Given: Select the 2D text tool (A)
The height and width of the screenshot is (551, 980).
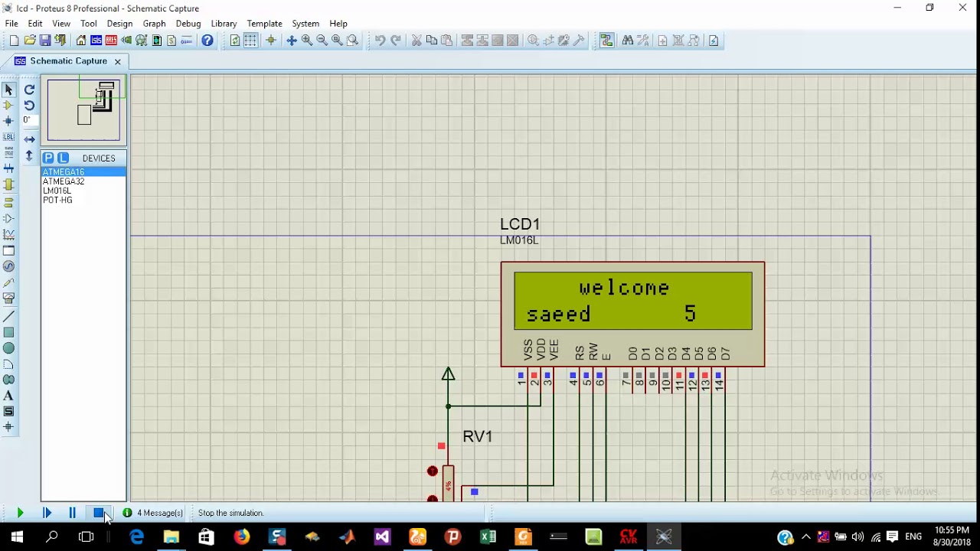Looking at the screenshot, I should pyautogui.click(x=9, y=396).
